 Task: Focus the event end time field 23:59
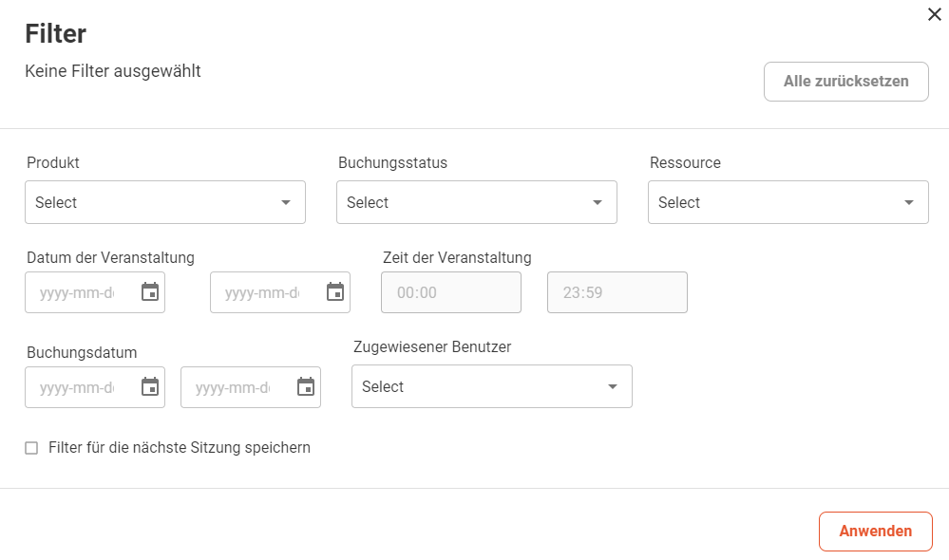tap(617, 292)
